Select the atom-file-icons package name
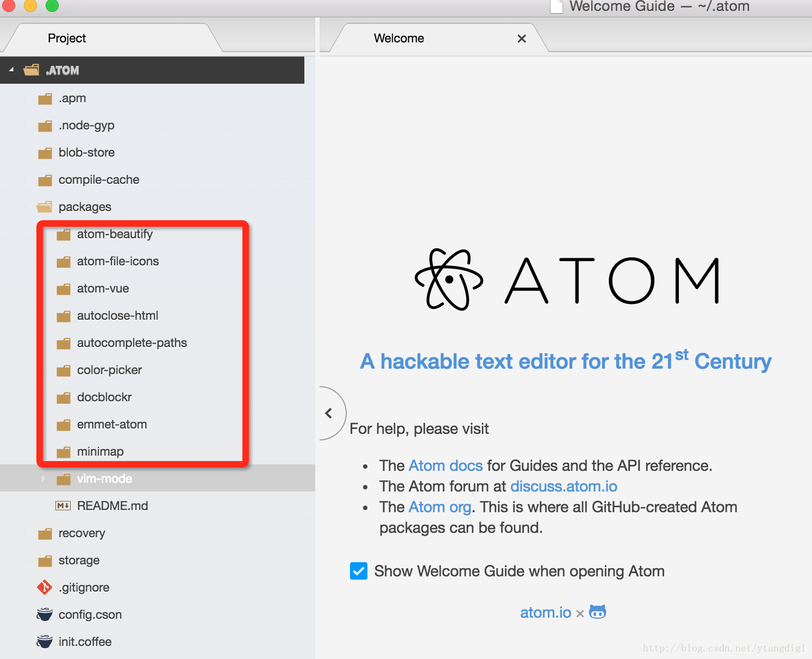812x659 pixels. coord(118,261)
